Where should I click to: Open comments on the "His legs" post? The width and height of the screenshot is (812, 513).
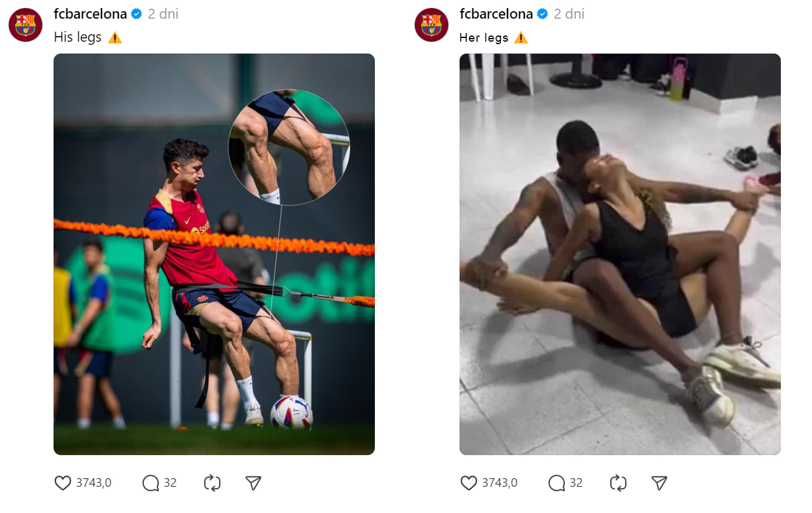click(151, 483)
